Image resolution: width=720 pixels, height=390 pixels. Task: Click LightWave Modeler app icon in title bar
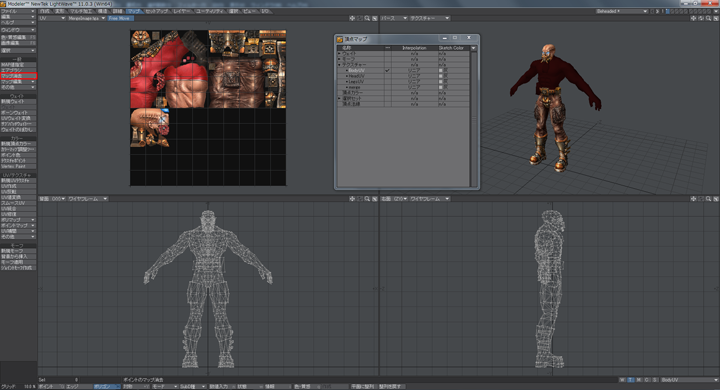[x=3, y=4]
